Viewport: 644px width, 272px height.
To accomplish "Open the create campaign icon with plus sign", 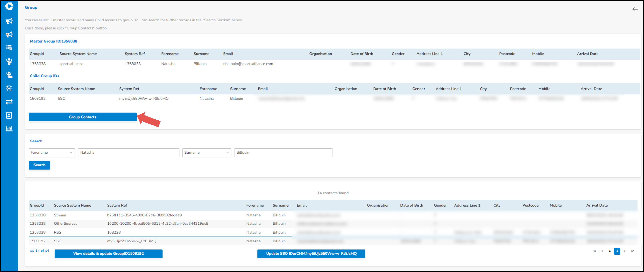I will coord(9,34).
